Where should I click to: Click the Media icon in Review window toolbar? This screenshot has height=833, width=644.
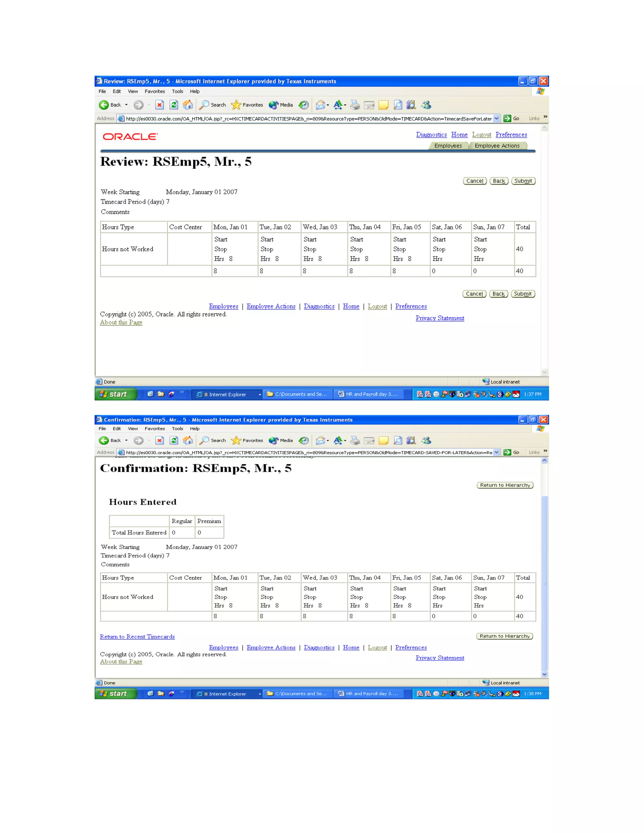click(274, 105)
